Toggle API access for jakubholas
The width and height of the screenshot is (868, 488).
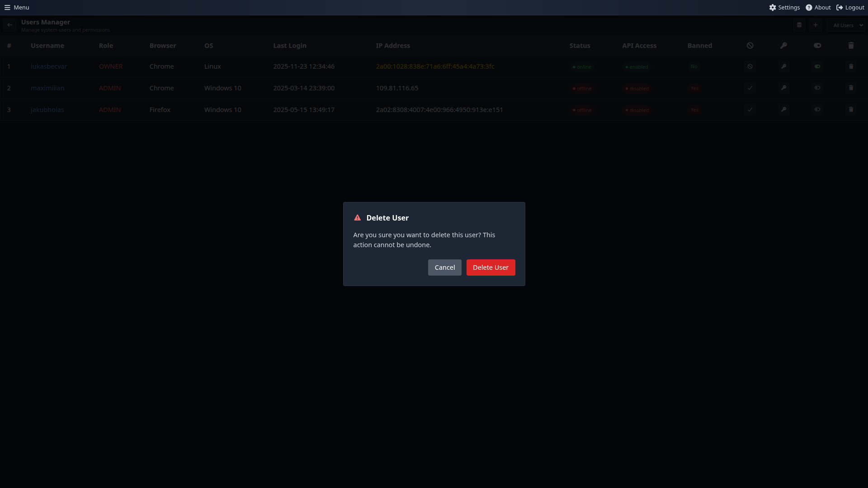coord(817,110)
